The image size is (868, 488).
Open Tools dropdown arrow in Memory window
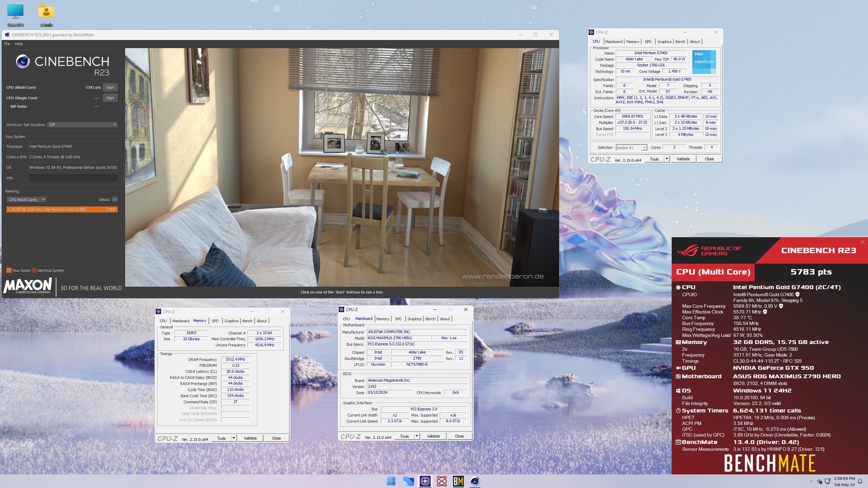[x=233, y=438]
